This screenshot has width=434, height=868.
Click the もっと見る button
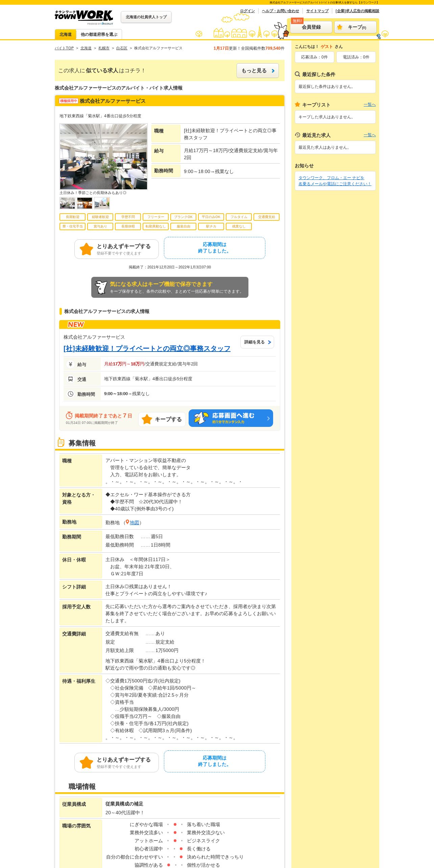coord(258,71)
